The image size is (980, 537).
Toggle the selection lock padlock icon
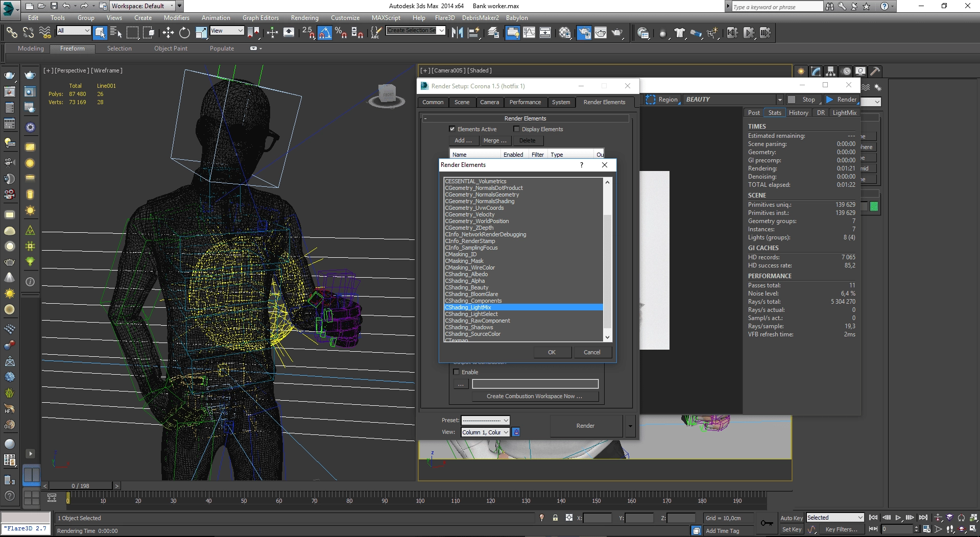tap(555, 518)
